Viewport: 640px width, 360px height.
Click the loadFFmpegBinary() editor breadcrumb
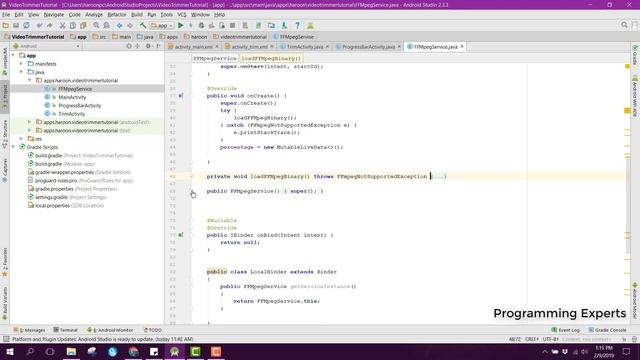pos(271,58)
